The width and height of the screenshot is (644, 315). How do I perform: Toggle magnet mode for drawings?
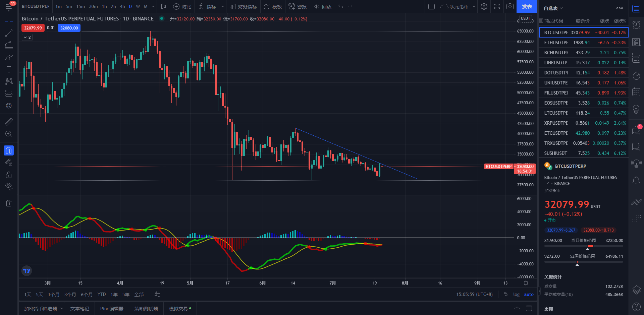(x=9, y=150)
